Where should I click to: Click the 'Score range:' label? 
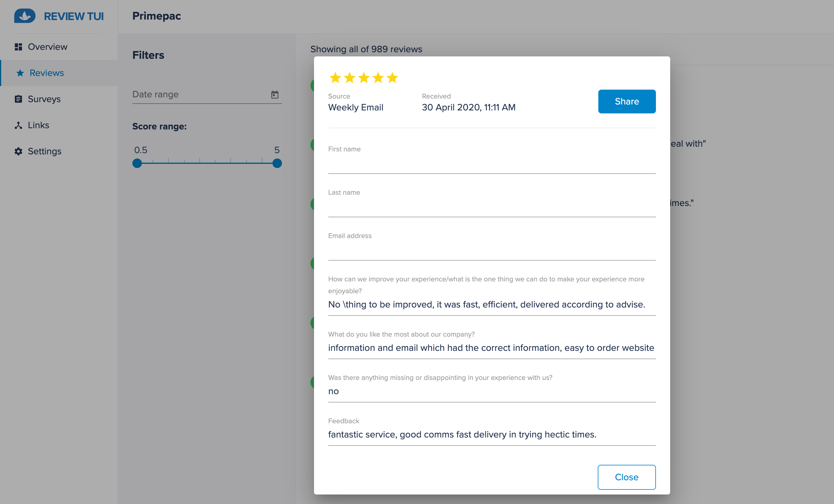159,126
